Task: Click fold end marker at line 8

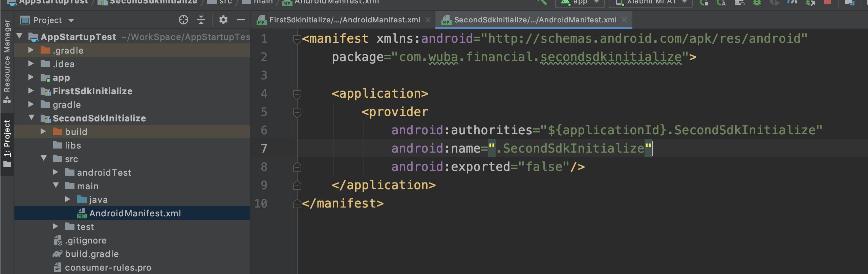Action: [297, 167]
